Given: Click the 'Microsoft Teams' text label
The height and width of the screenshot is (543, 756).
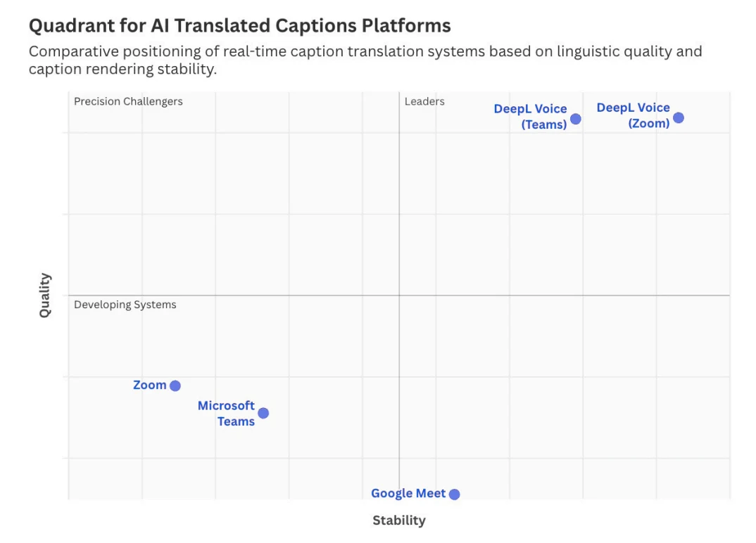Looking at the screenshot, I should coord(226,414).
